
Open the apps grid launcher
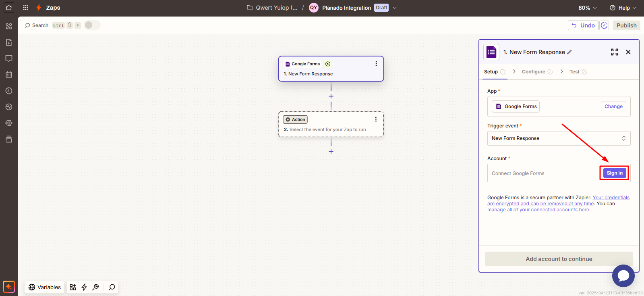(x=26, y=8)
